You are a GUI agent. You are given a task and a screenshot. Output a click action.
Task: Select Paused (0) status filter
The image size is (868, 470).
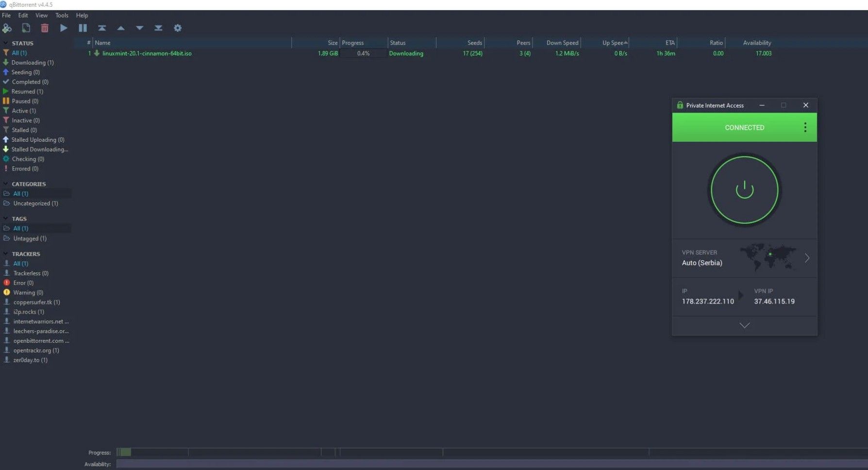tap(24, 101)
